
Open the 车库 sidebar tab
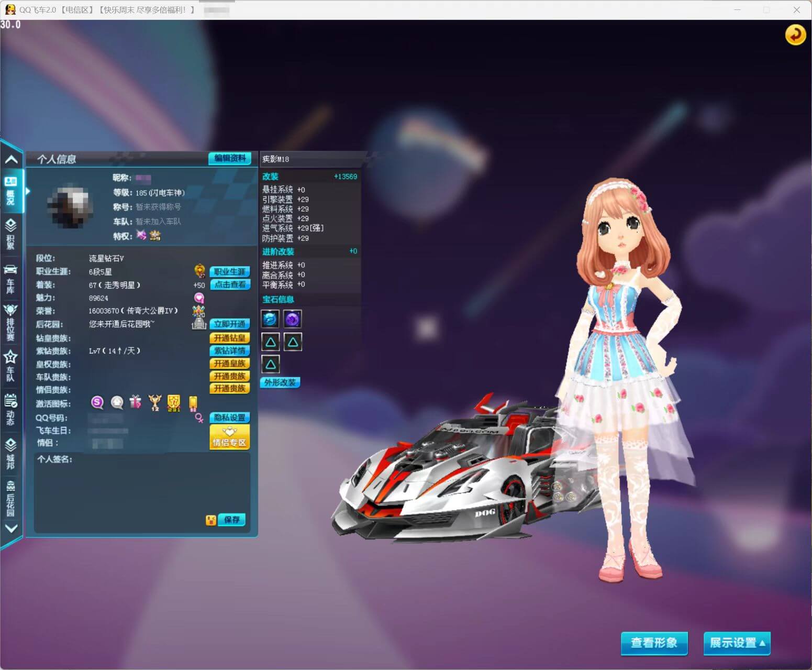(11, 278)
